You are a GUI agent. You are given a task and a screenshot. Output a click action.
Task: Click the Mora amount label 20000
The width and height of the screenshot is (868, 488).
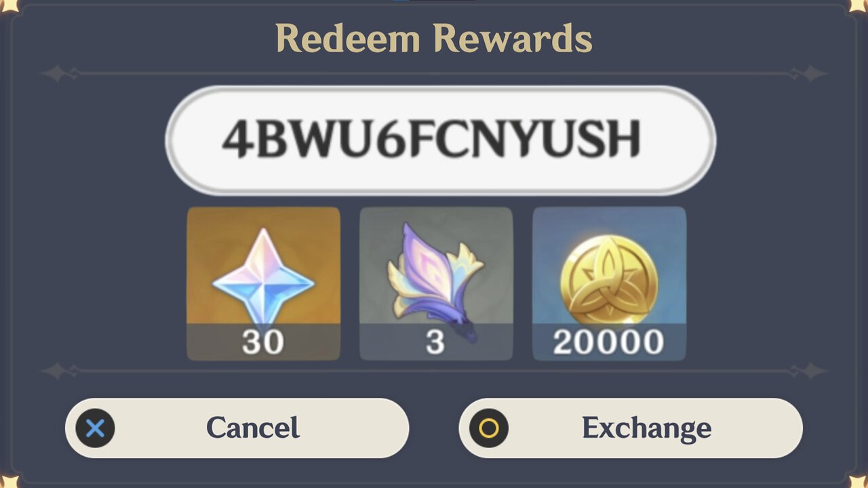(609, 342)
